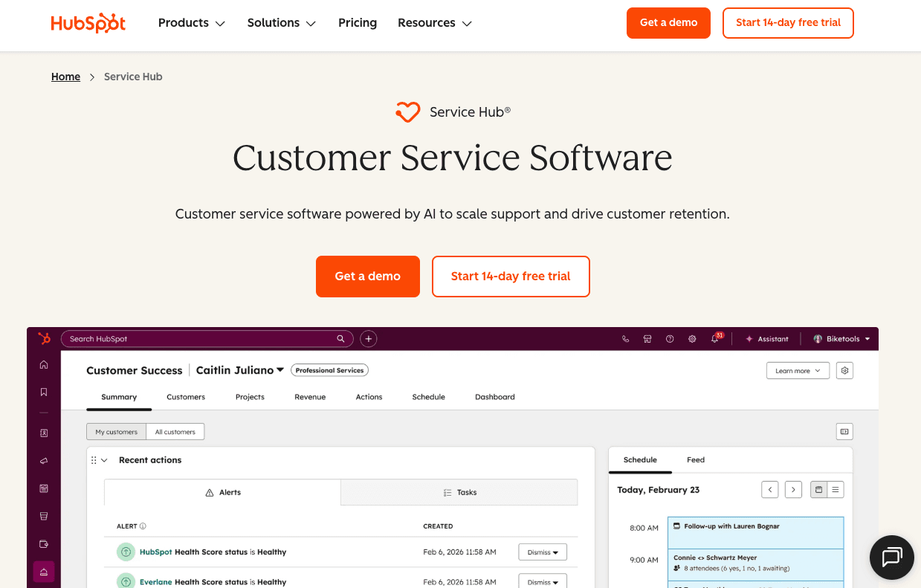Open the bookmarks icon in the preview sidebar
The width and height of the screenshot is (921, 588).
[44, 392]
